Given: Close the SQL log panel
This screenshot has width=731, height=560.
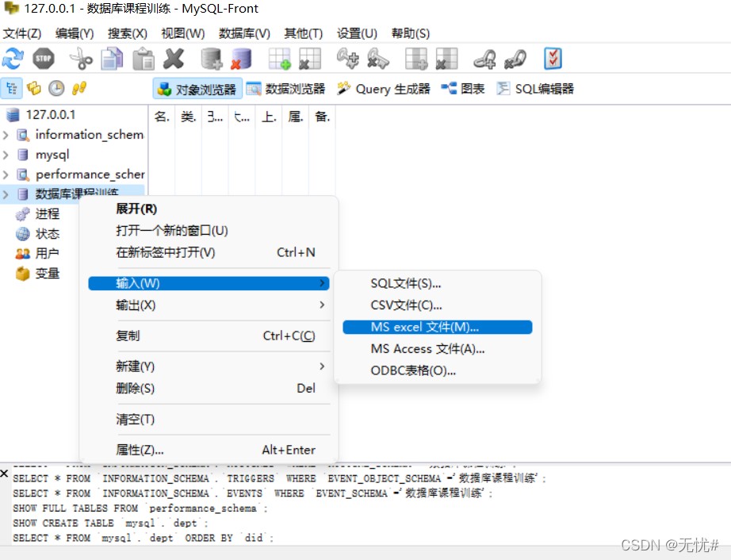Looking at the screenshot, I should point(4,474).
